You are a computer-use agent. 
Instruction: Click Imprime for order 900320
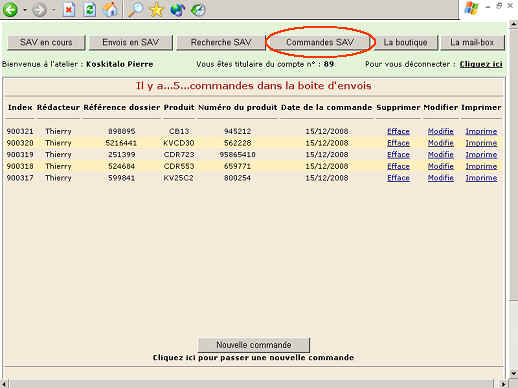point(481,143)
